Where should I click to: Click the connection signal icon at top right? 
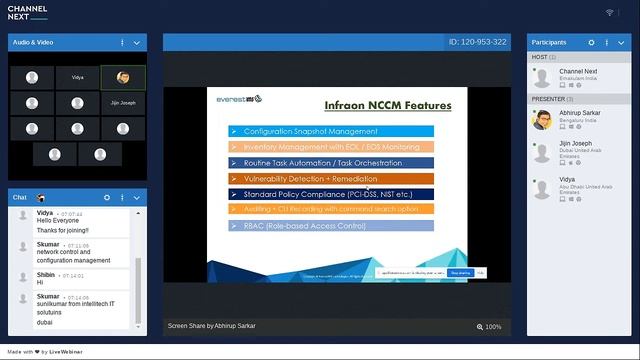click(x=609, y=13)
